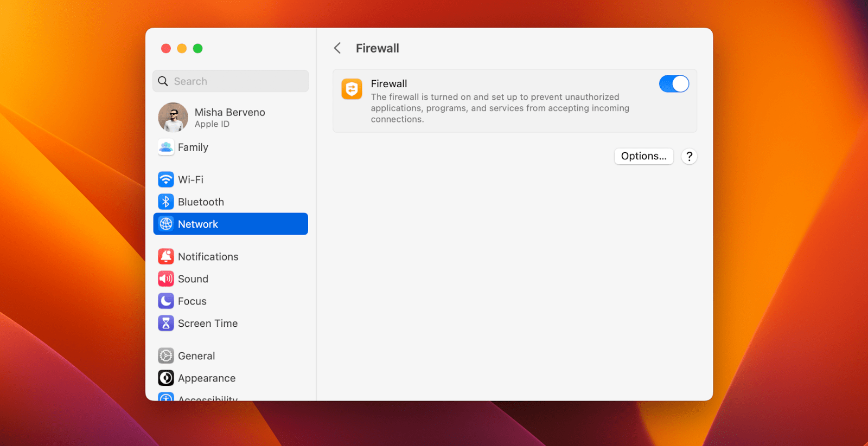Click the green zoom window control
Image resolution: width=868 pixels, height=446 pixels.
(197, 48)
